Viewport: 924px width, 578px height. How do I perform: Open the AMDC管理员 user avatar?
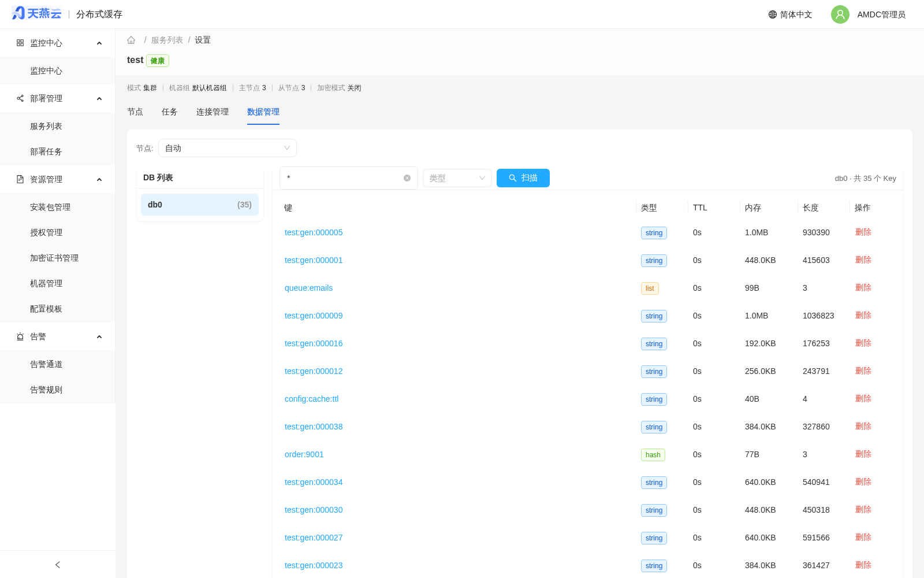840,14
